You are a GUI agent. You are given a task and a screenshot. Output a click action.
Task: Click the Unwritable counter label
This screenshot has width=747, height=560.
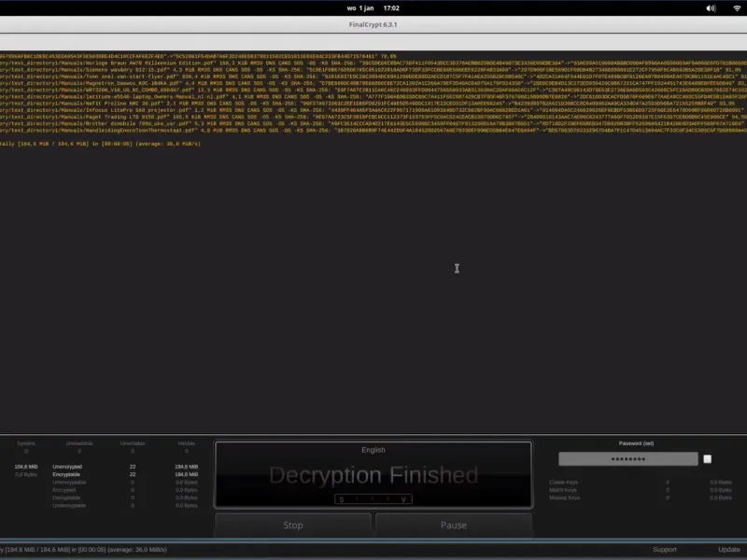[x=133, y=443]
